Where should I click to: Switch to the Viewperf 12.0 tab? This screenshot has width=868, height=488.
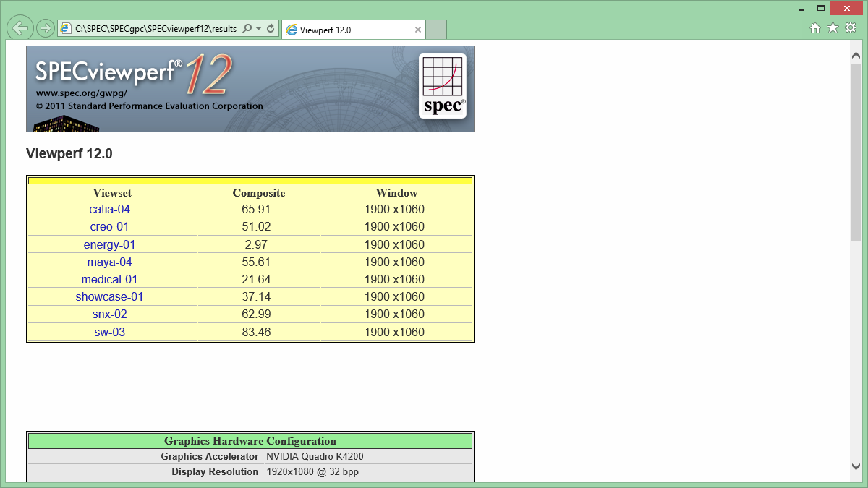(347, 30)
